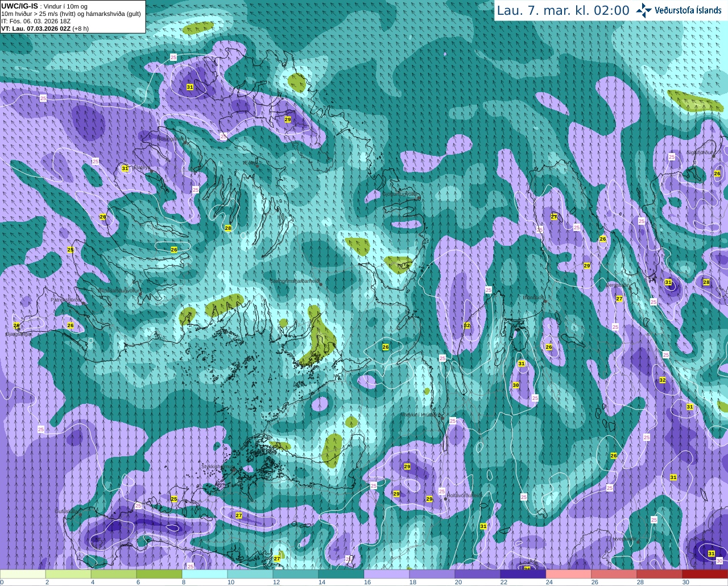Click the Veðurstofa Íslands logo

(x=679, y=10)
